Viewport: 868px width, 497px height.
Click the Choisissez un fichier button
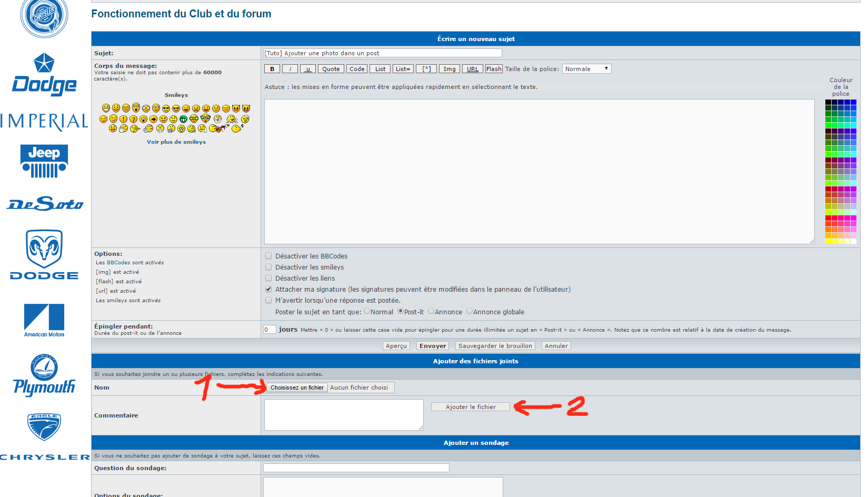coord(297,387)
